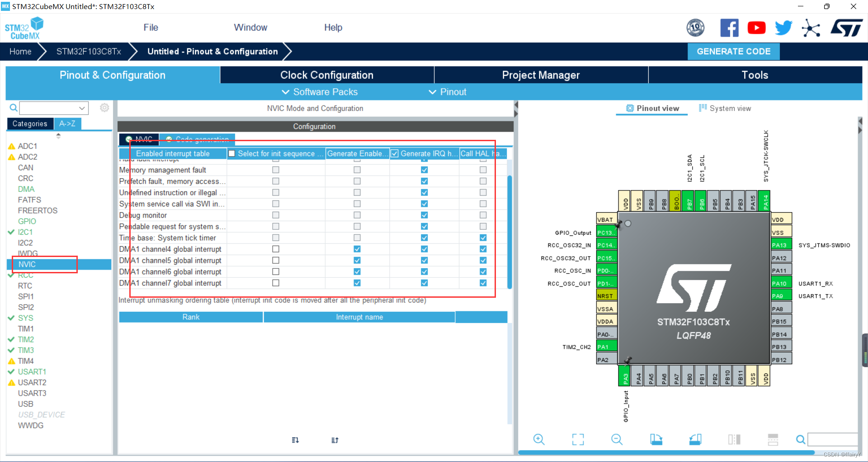The width and height of the screenshot is (868, 462).
Task: Uncheck Generate IRQ handler for DMA1 channel7
Action: (424, 283)
